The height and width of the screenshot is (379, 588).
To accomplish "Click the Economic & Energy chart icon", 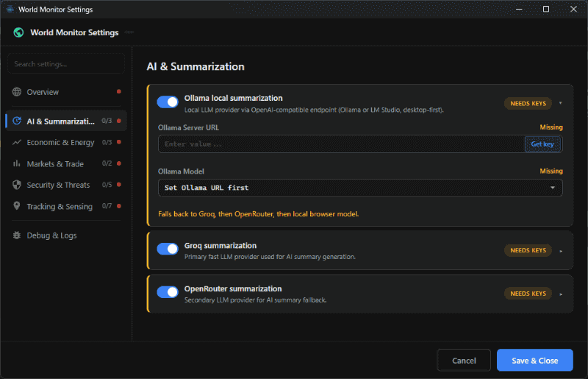I will (x=17, y=142).
